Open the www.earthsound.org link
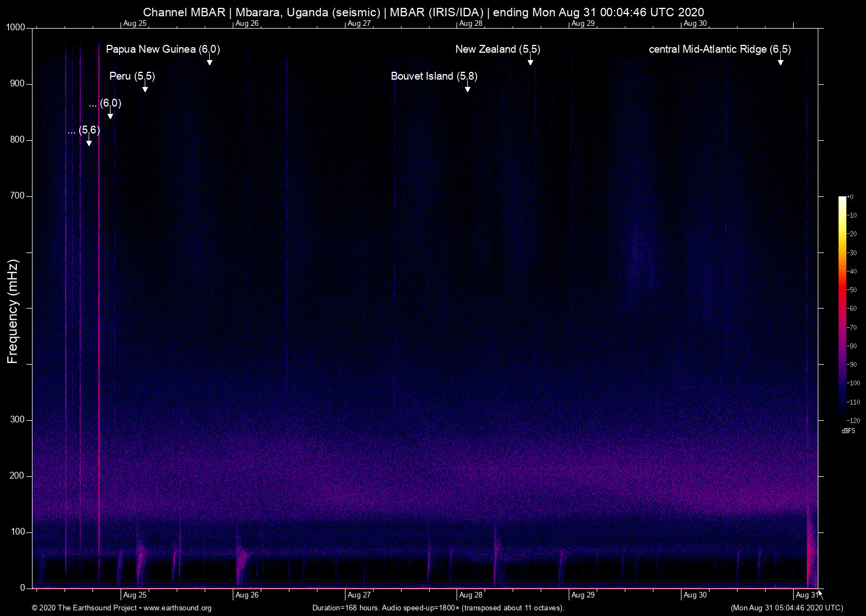Screen dimensions: 866x616 click(x=177, y=608)
